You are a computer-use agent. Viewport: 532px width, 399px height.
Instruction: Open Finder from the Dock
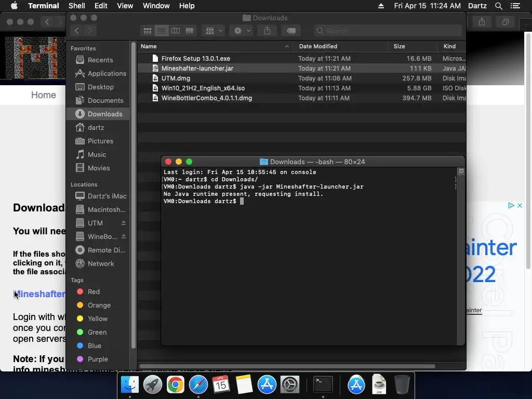click(129, 385)
